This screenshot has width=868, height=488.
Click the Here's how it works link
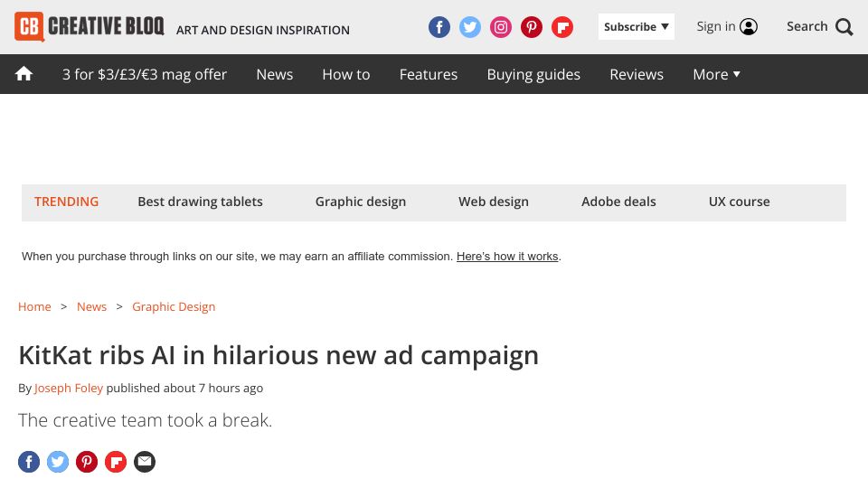coord(507,256)
